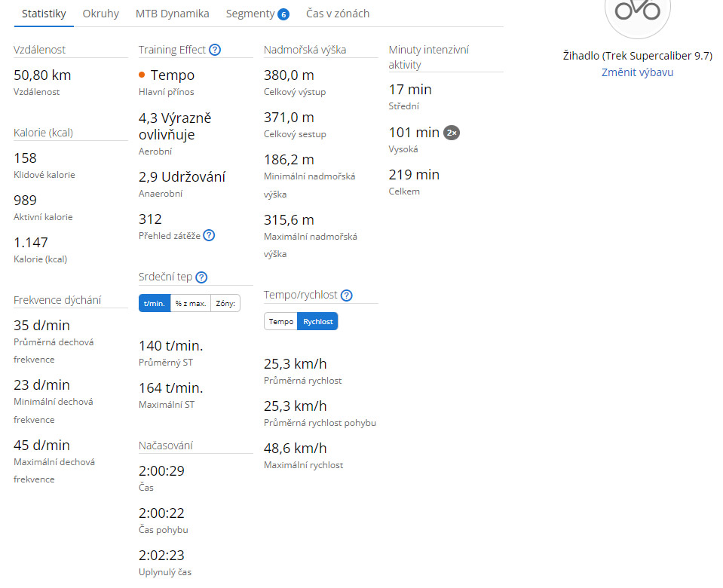This screenshot has height=588, width=723.
Task: Go to Čas v zónách tab
Action: (338, 14)
